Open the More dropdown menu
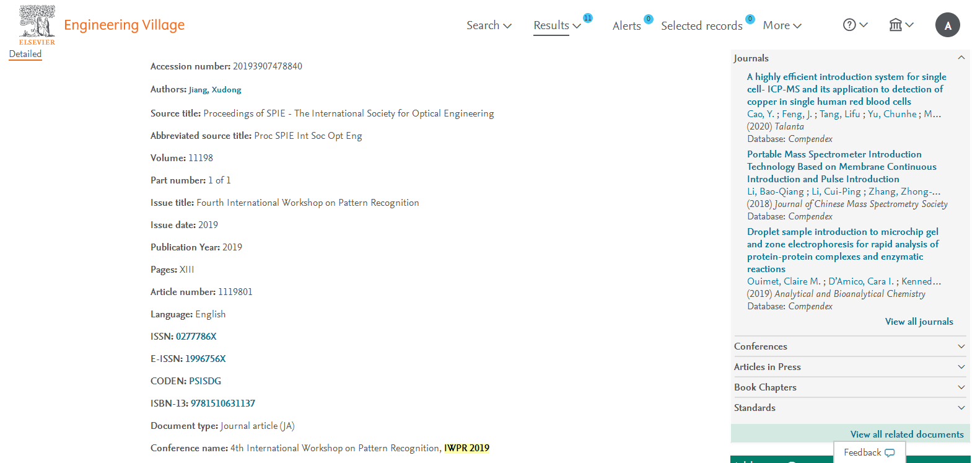980x463 pixels. click(782, 25)
